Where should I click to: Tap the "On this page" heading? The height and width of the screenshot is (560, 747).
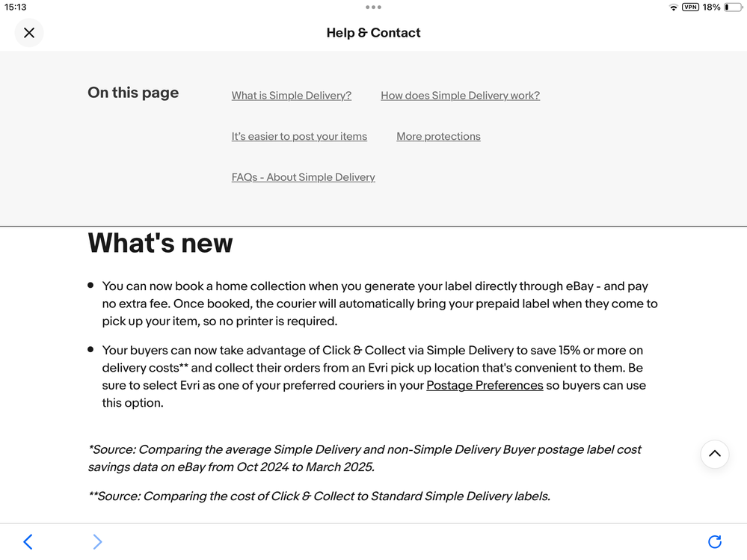(133, 93)
